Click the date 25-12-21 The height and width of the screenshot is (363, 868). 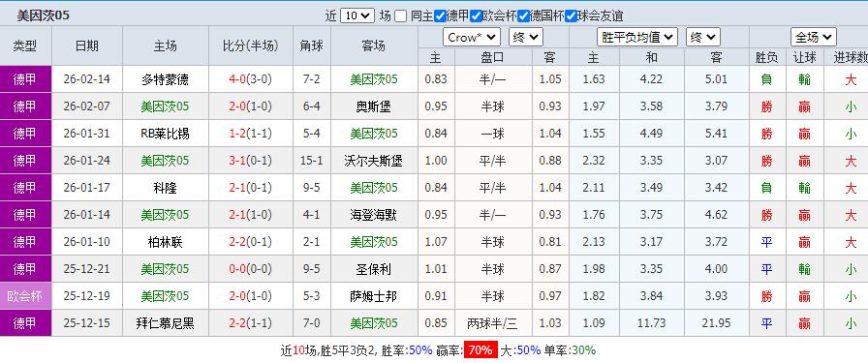point(87,269)
